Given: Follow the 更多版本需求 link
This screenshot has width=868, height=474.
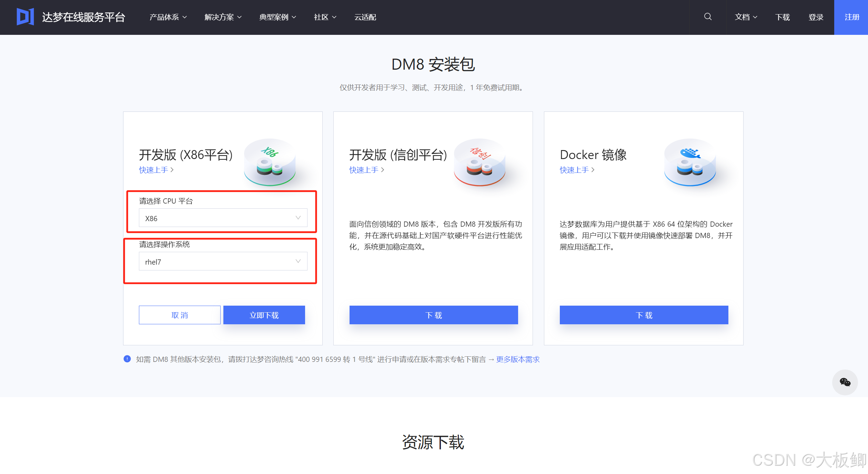Looking at the screenshot, I should tap(517, 359).
